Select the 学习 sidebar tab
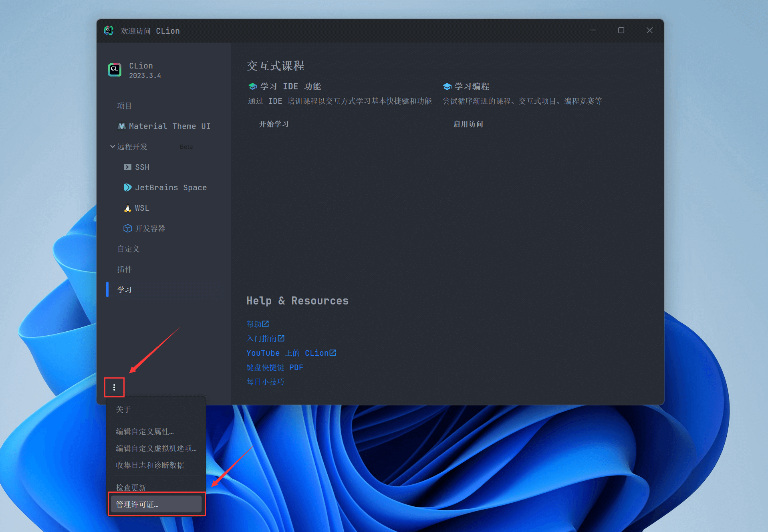The image size is (768, 532). point(125,290)
